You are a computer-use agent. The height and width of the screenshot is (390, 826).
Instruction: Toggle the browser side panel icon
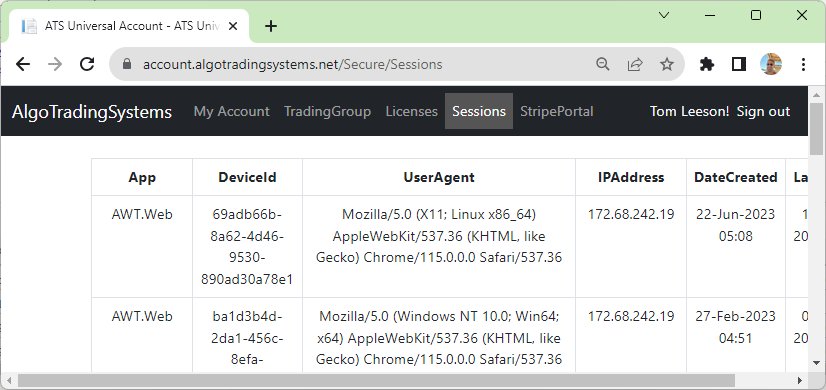pyautogui.click(x=739, y=64)
